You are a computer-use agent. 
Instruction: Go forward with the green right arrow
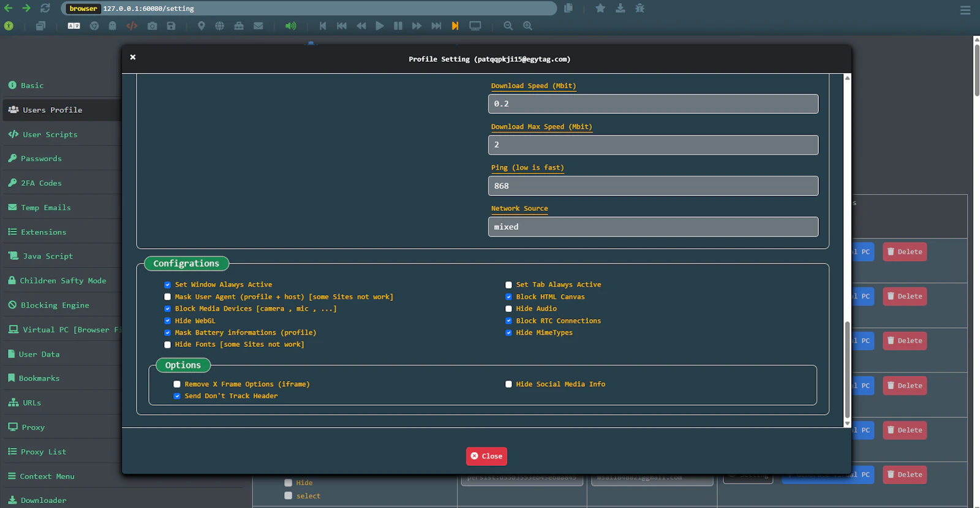pyautogui.click(x=26, y=8)
